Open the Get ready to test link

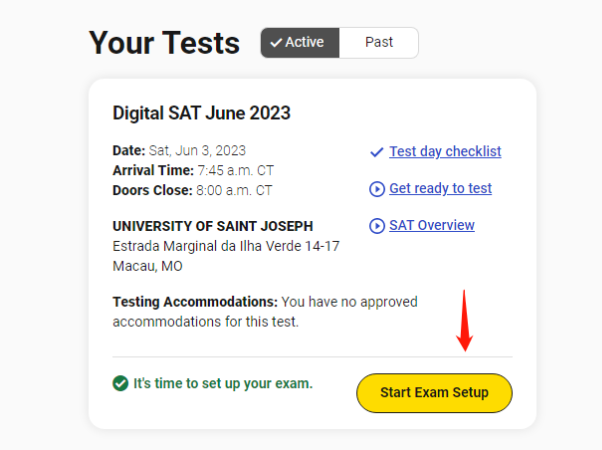(440, 189)
